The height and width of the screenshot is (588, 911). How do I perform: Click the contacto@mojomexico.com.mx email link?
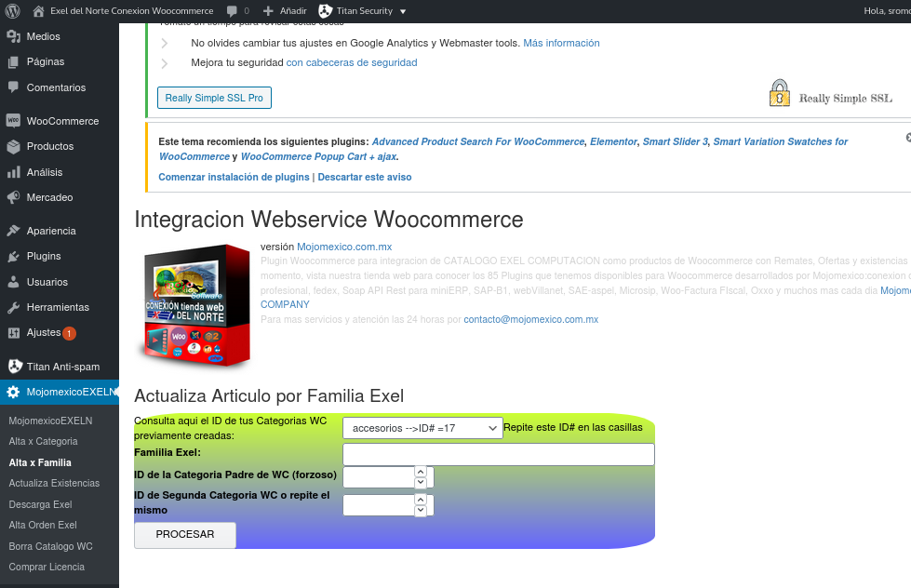click(x=531, y=319)
